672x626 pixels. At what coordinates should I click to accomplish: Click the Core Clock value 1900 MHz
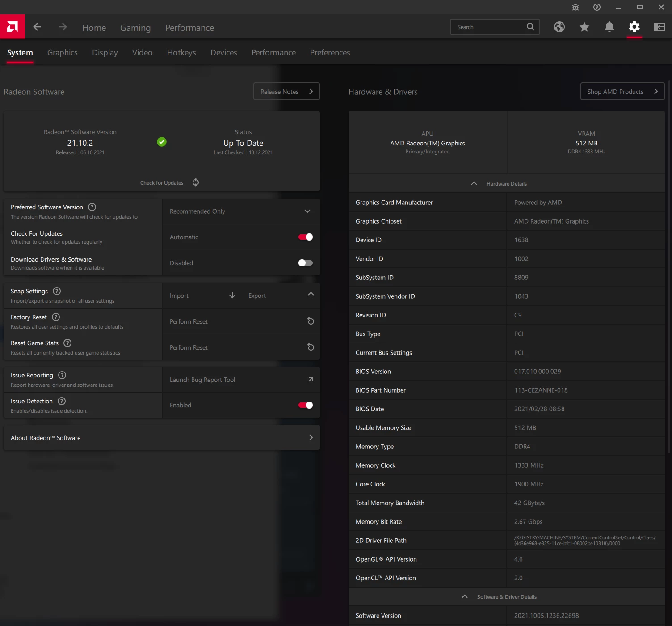click(529, 484)
